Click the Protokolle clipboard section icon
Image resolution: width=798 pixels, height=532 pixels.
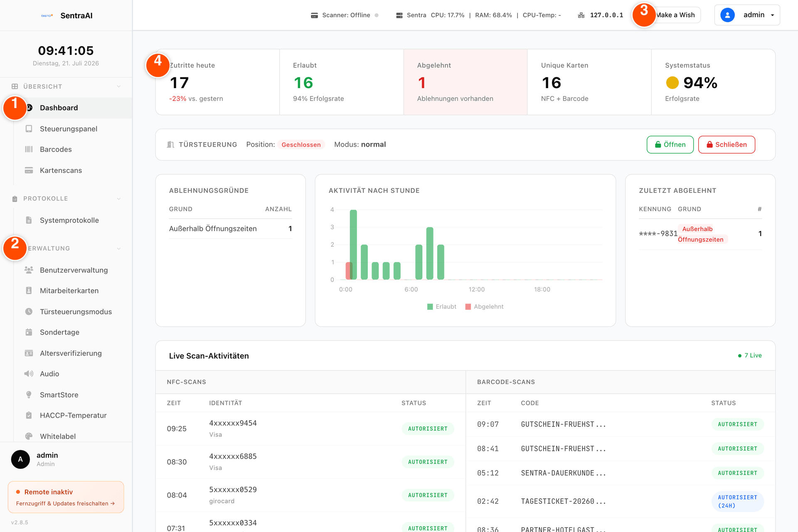(x=15, y=199)
